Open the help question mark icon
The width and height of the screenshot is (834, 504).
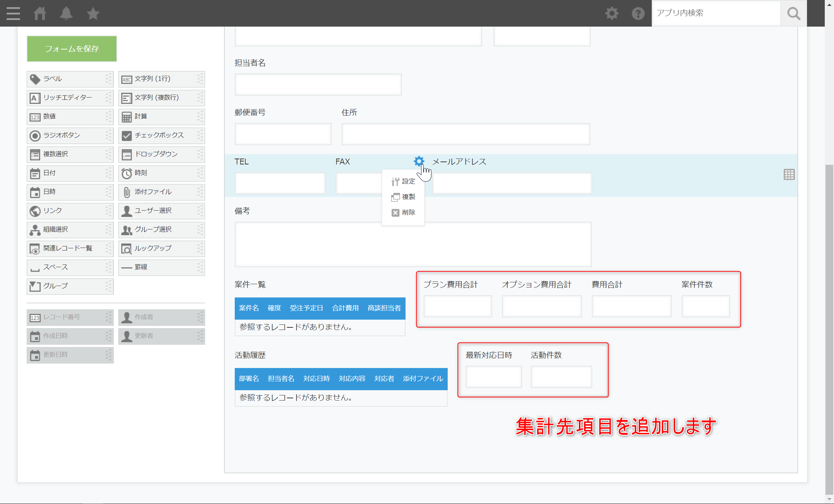tap(638, 13)
